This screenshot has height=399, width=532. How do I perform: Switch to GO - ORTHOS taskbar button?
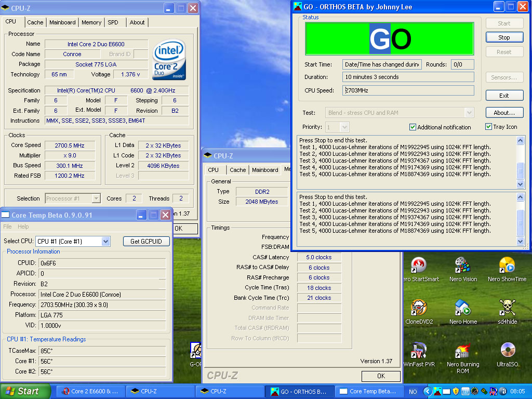(x=299, y=392)
